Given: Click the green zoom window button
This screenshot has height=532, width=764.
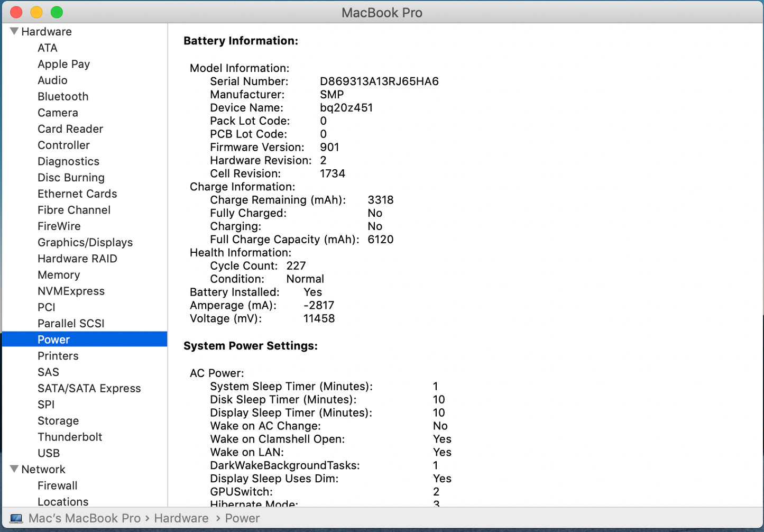Looking at the screenshot, I should [57, 12].
